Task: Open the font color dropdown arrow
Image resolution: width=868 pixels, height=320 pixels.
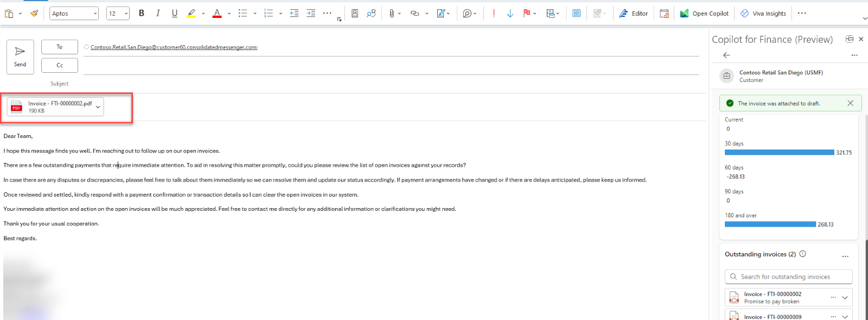Action: (x=229, y=14)
